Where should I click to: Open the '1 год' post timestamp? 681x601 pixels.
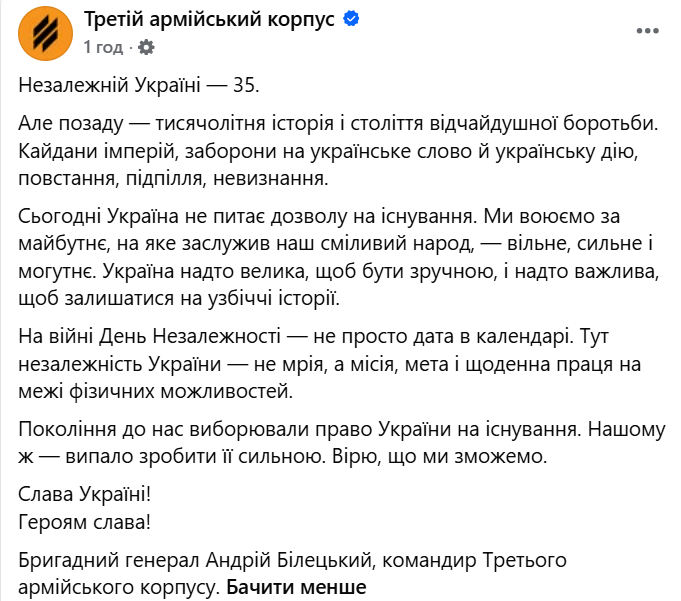click(x=103, y=47)
